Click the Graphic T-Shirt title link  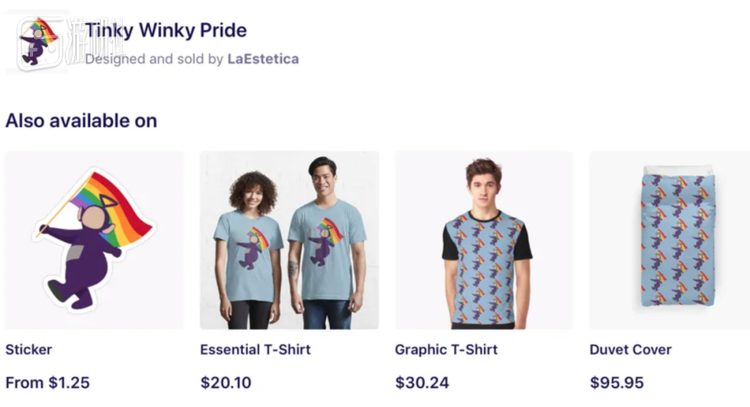point(446,350)
